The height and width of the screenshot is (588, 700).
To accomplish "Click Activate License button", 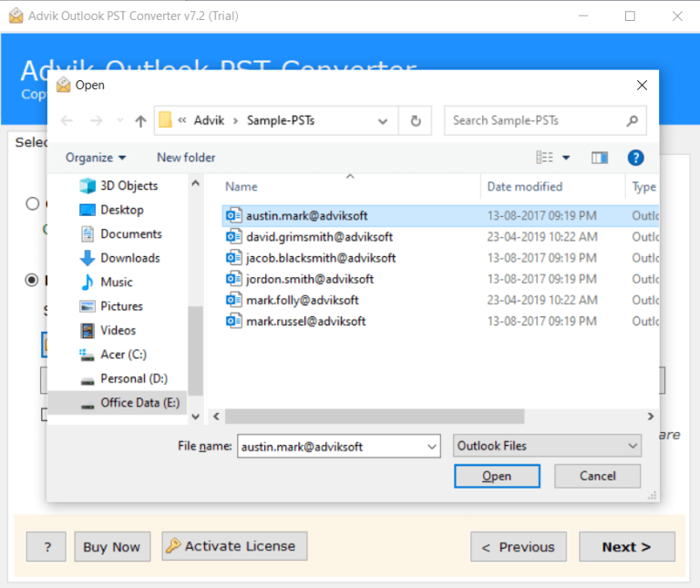I will [x=234, y=546].
